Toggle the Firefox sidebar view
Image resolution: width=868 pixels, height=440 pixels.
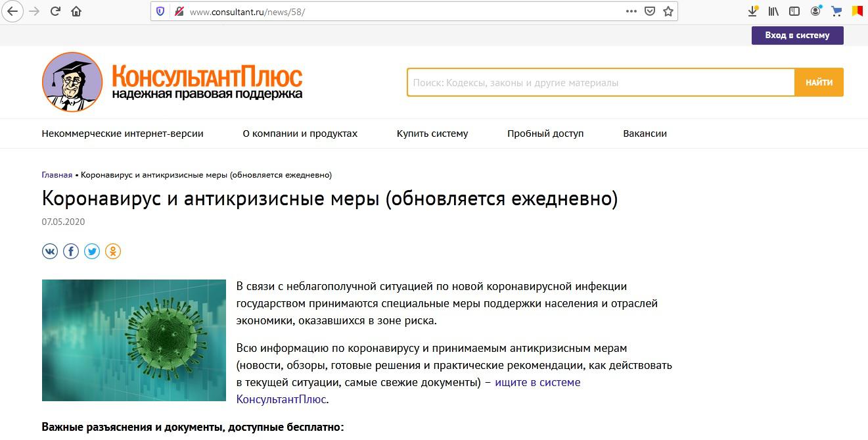(x=794, y=11)
